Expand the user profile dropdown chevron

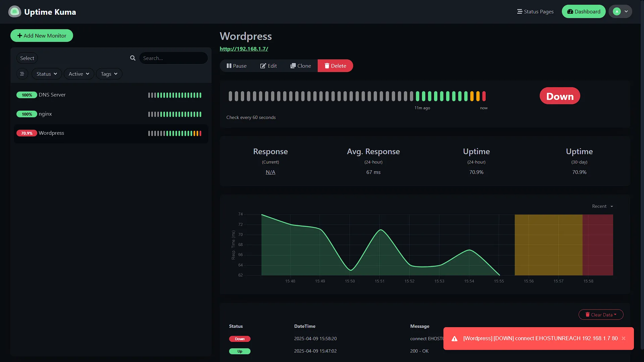pos(626,11)
